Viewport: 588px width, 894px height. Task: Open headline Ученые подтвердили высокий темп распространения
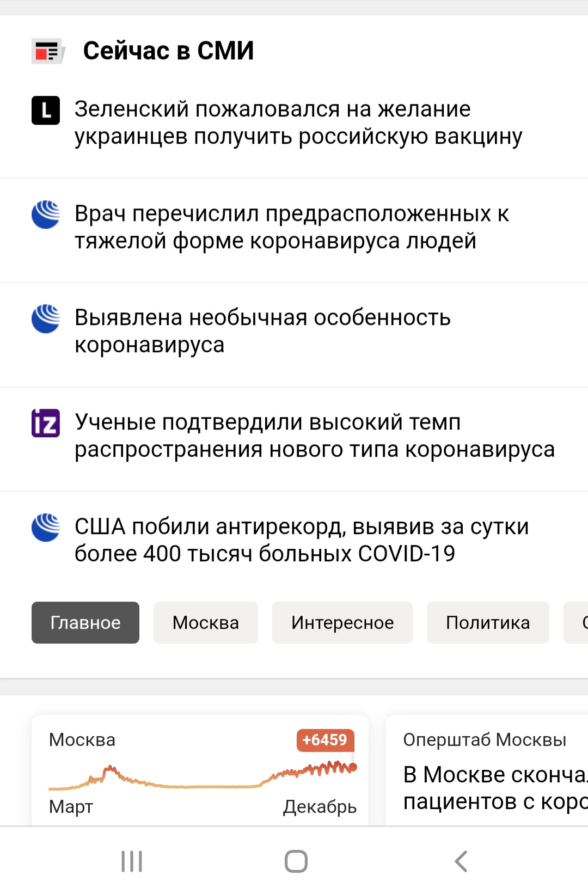pos(315,436)
